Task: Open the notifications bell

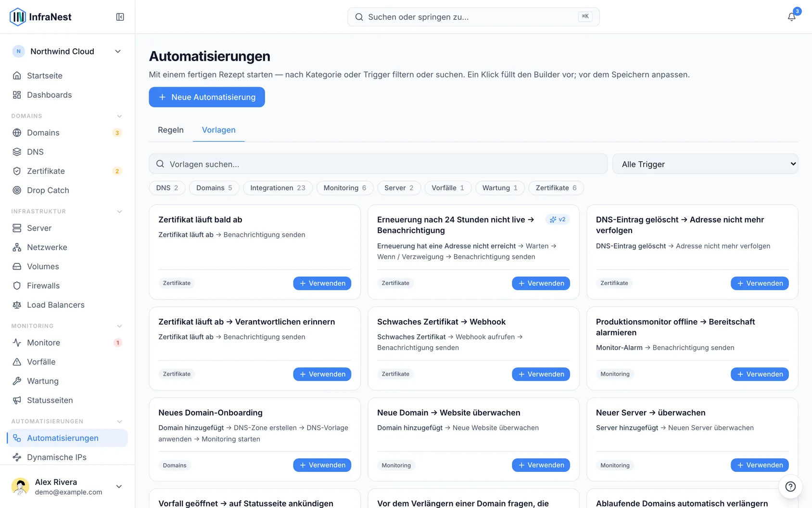Action: tap(791, 17)
